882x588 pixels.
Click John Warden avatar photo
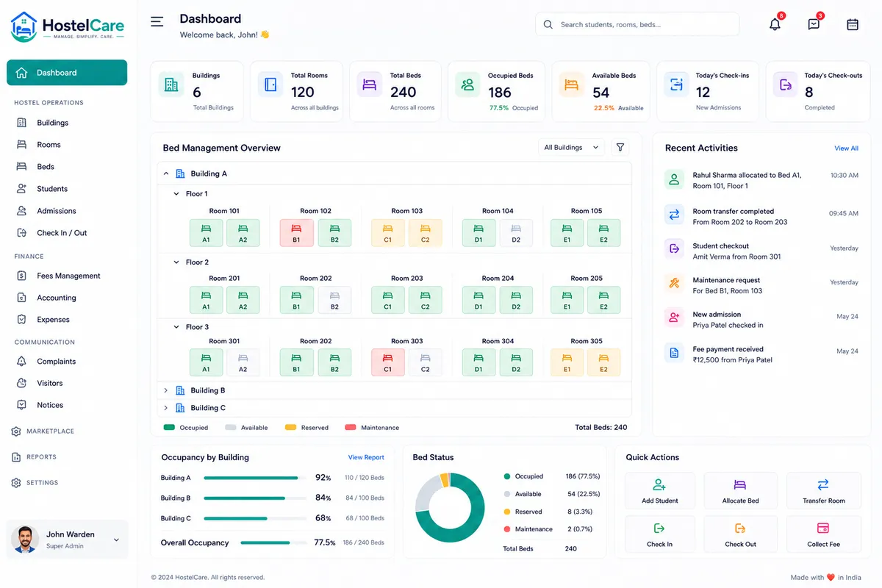[25, 539]
